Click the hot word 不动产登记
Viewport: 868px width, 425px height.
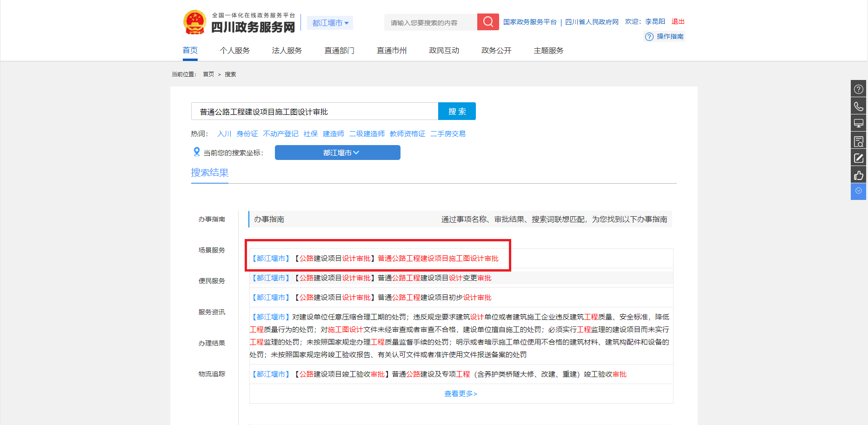(280, 133)
